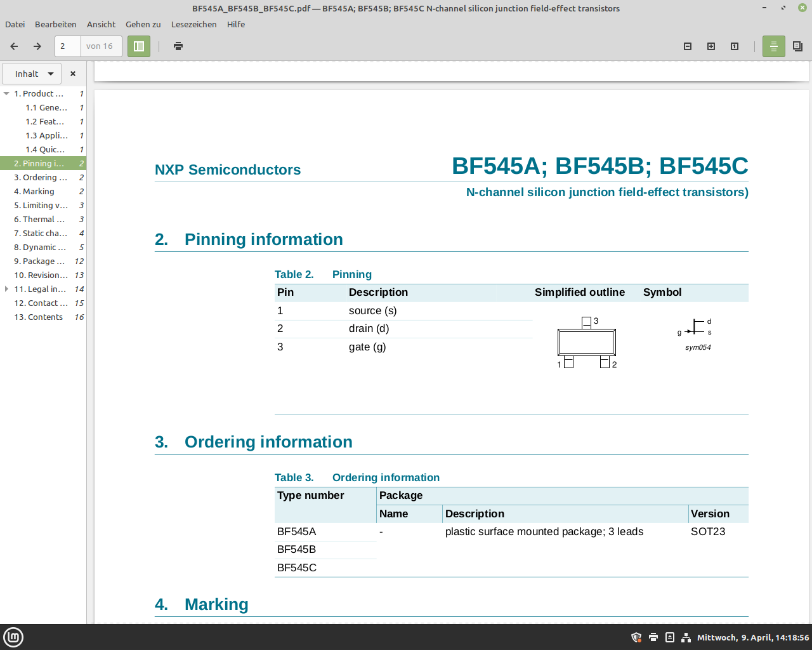Screen dimensions: 812x650
Task: Open the Lesezeichen menu
Action: [x=193, y=25]
